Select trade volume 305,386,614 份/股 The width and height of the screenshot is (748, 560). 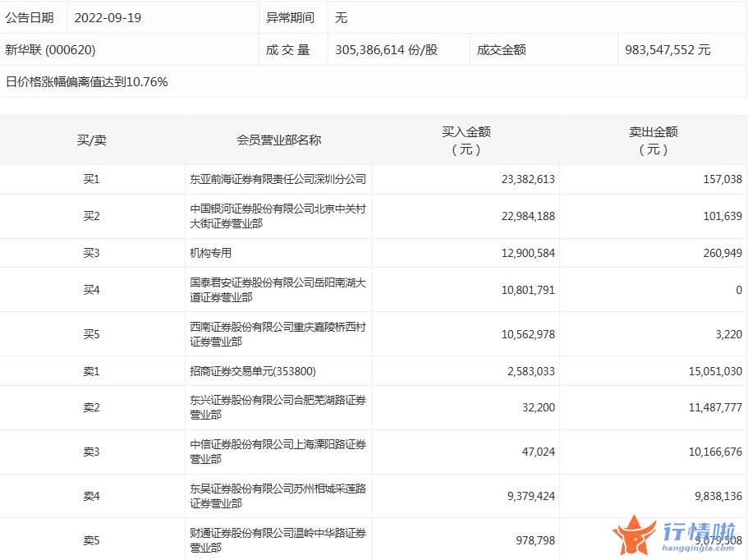point(387,49)
